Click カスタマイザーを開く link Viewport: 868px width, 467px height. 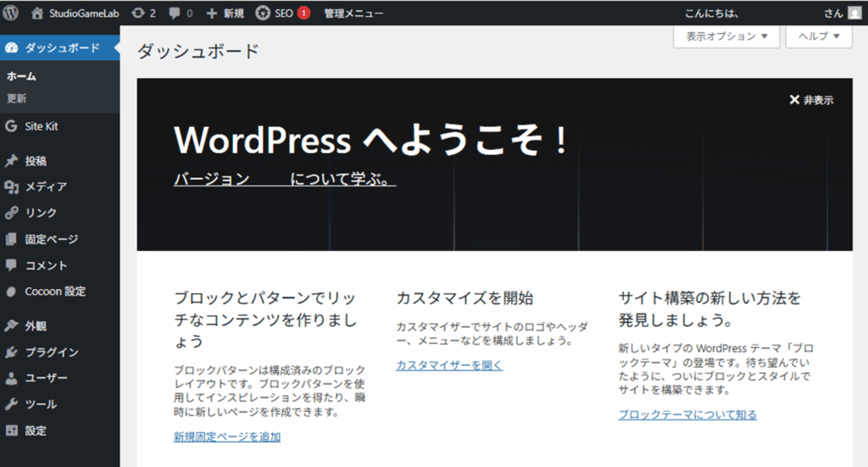point(449,365)
